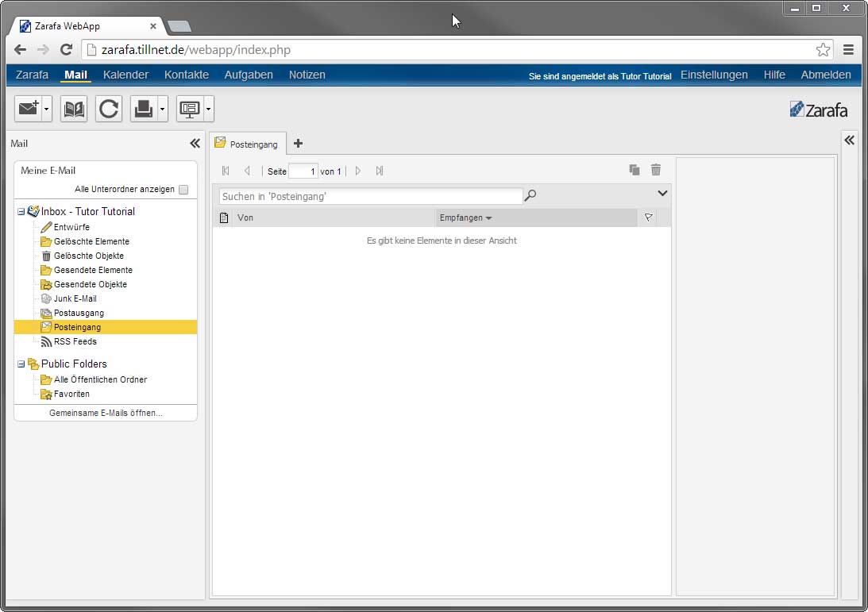868x612 pixels.
Task: Switch to Kontakte
Action: [x=187, y=75]
